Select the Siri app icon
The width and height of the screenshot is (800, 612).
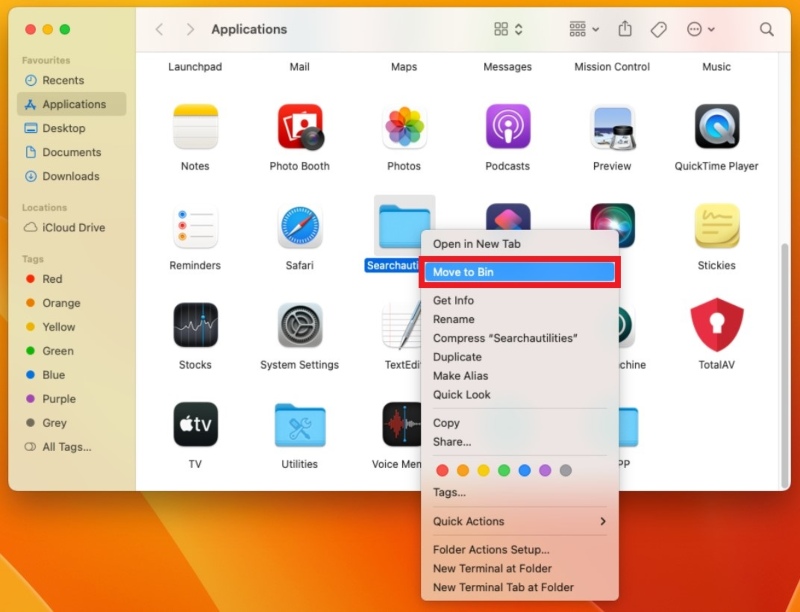pyautogui.click(x=612, y=218)
